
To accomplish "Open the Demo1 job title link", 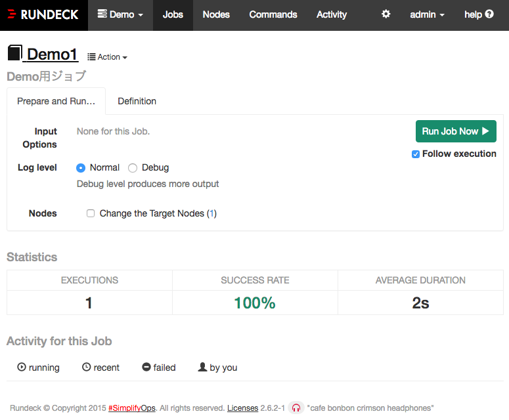I will [52, 54].
